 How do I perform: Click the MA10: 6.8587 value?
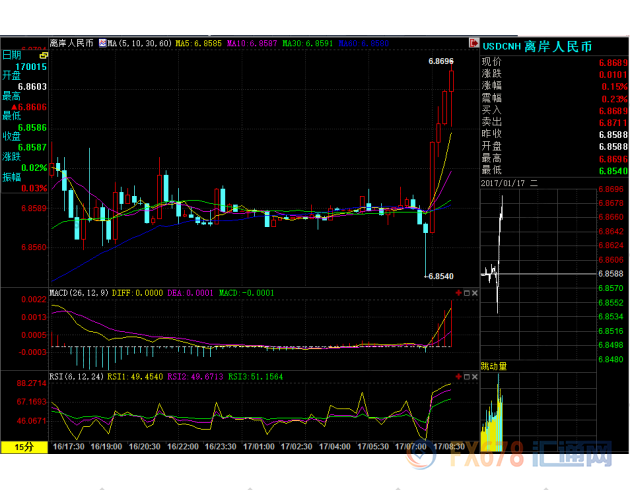pos(252,43)
